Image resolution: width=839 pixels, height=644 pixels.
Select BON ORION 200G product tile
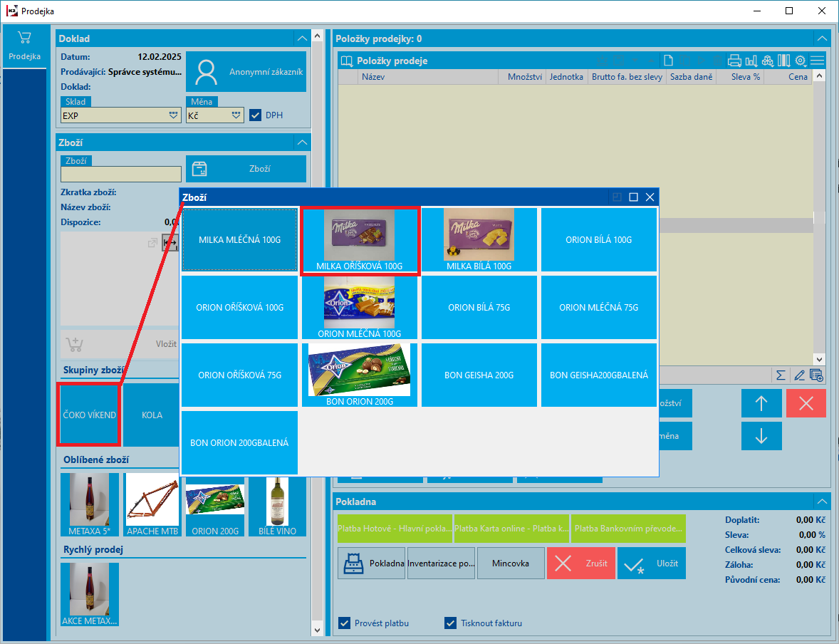[360, 375]
